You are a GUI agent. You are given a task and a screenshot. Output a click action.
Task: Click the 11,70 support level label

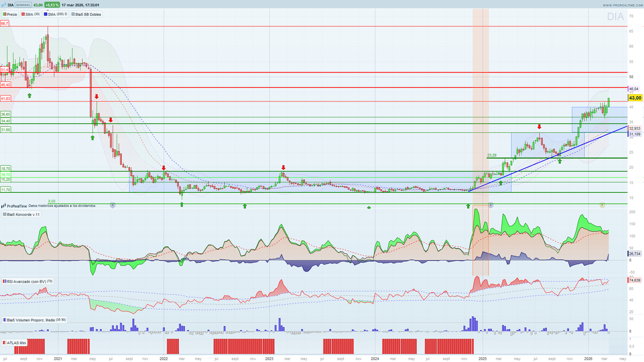6,190
